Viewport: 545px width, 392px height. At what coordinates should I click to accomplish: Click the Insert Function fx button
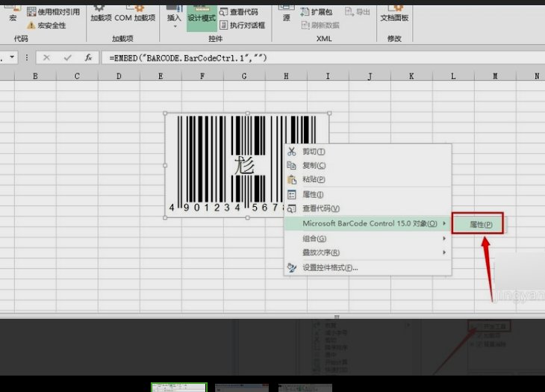coord(88,57)
